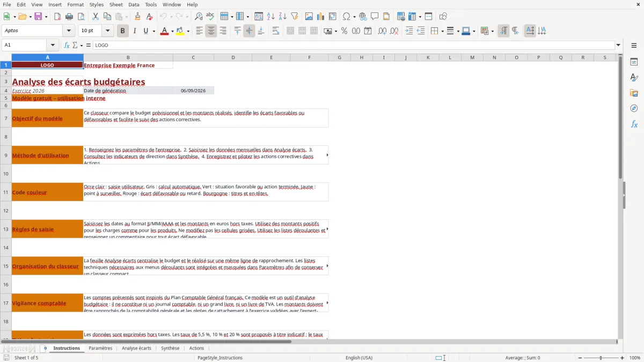This screenshot has height=362, width=644.
Task: Open sidebar Properties deck icon
Action: coord(634,62)
